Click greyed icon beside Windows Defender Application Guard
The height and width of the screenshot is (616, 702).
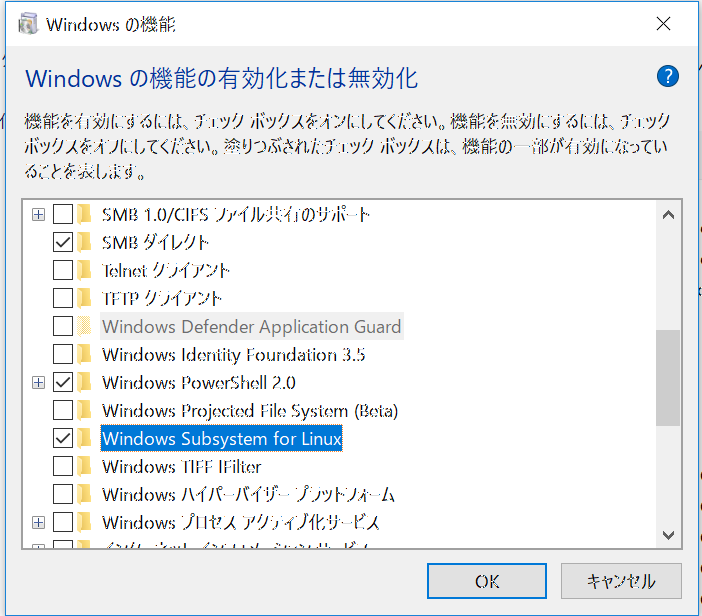click(84, 326)
